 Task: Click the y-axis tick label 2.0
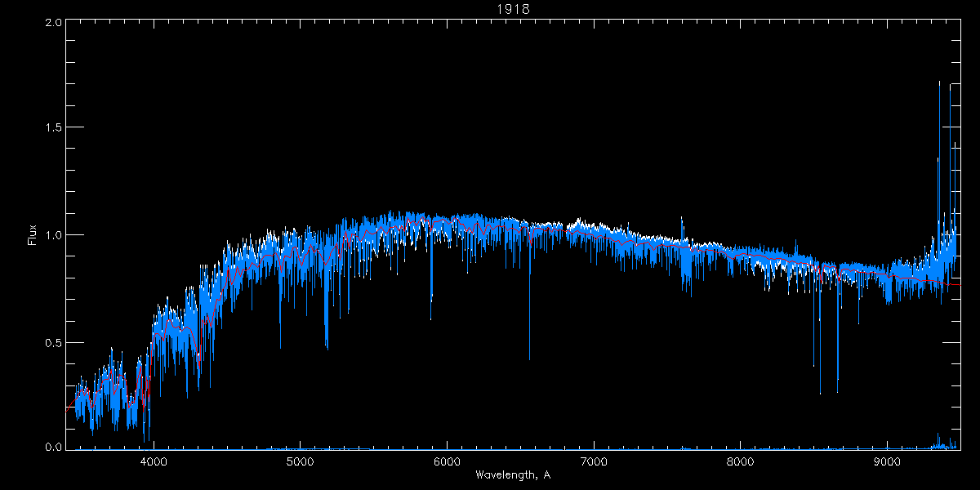point(54,23)
